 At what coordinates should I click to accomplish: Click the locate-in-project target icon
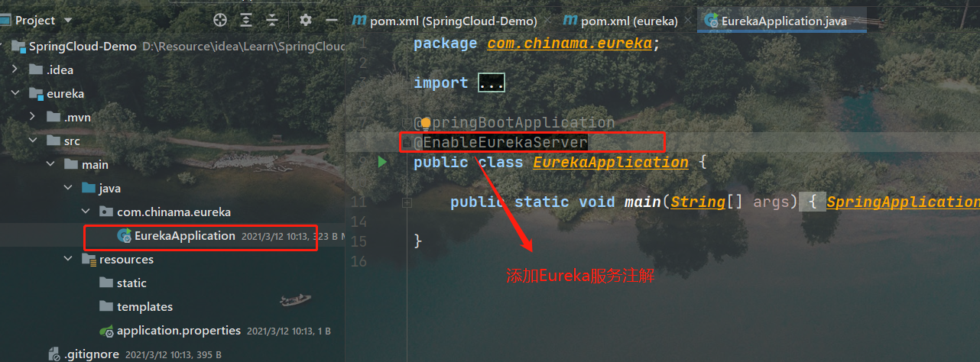(x=220, y=20)
